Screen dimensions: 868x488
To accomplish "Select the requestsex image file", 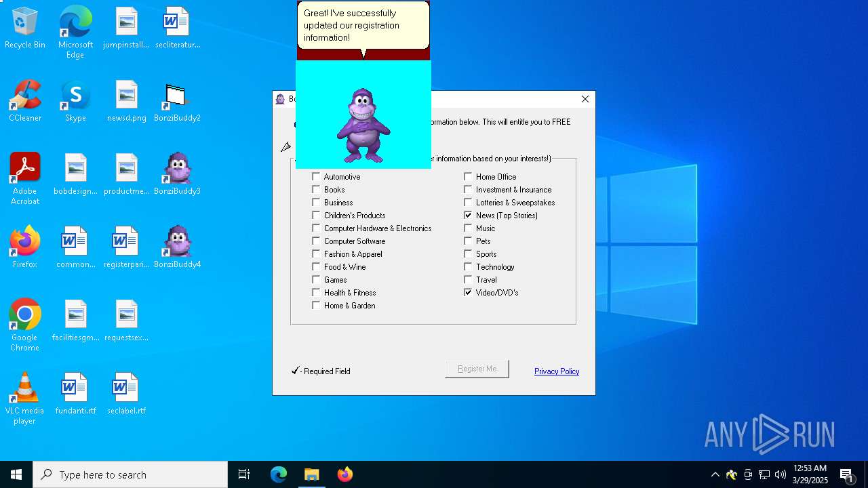I will tap(126, 321).
